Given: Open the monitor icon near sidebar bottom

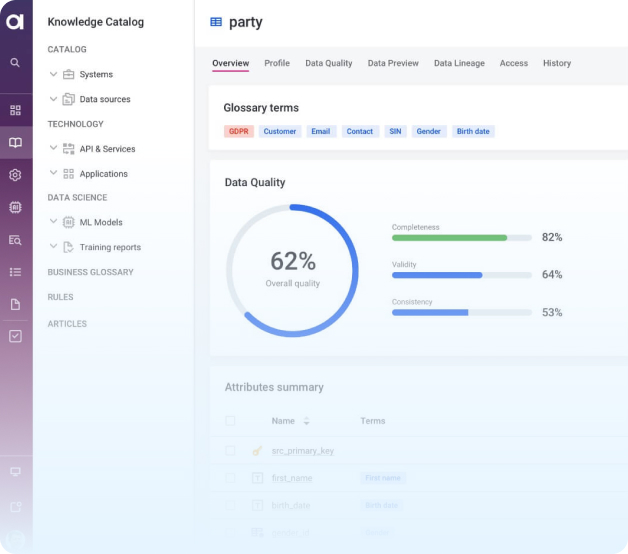Looking at the screenshot, I should pyautogui.click(x=15, y=471).
